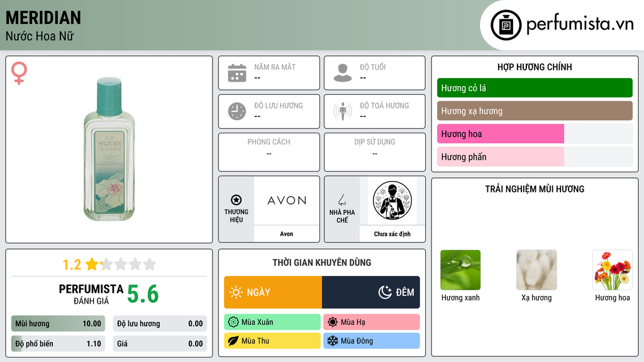Click the flower icon beside Mùa Xuân
Screen dimensions: 644x362
[233, 322]
